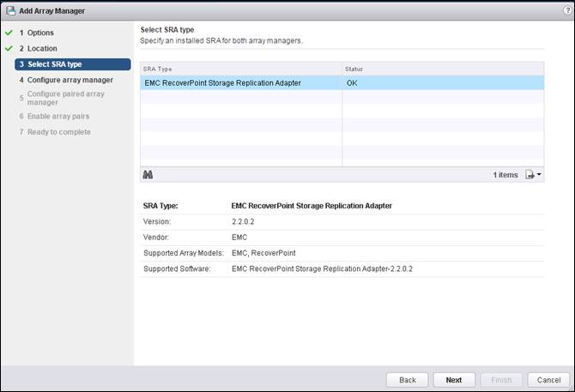Viewport: 575px width, 392px height.
Task: Click the Supported Software value text
Action: (322, 268)
